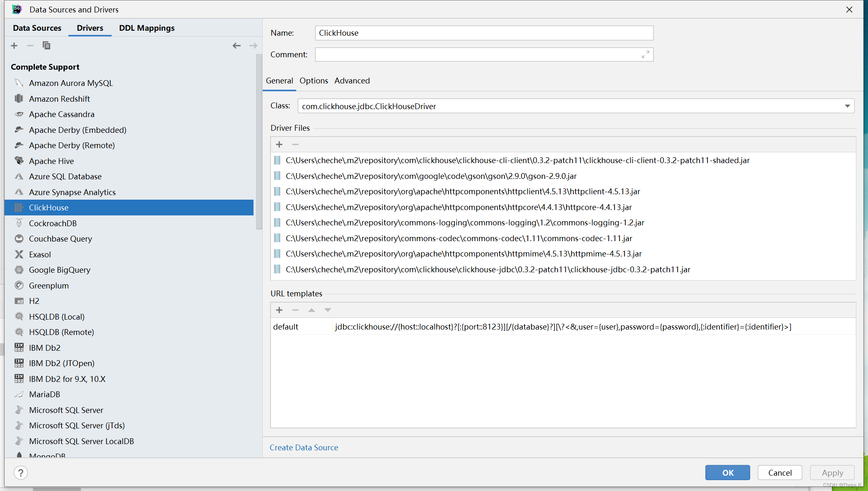Screen dimensions: 868x491
Task: Add a new driver file
Action: tap(279, 144)
